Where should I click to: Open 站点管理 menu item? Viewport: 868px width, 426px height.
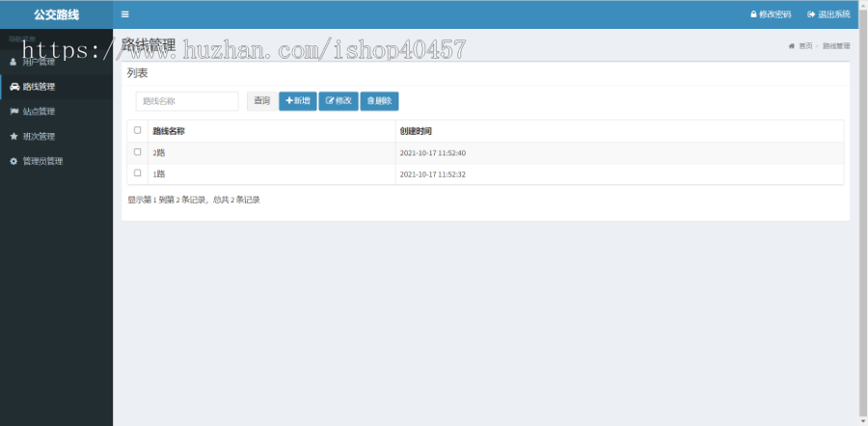57,111
